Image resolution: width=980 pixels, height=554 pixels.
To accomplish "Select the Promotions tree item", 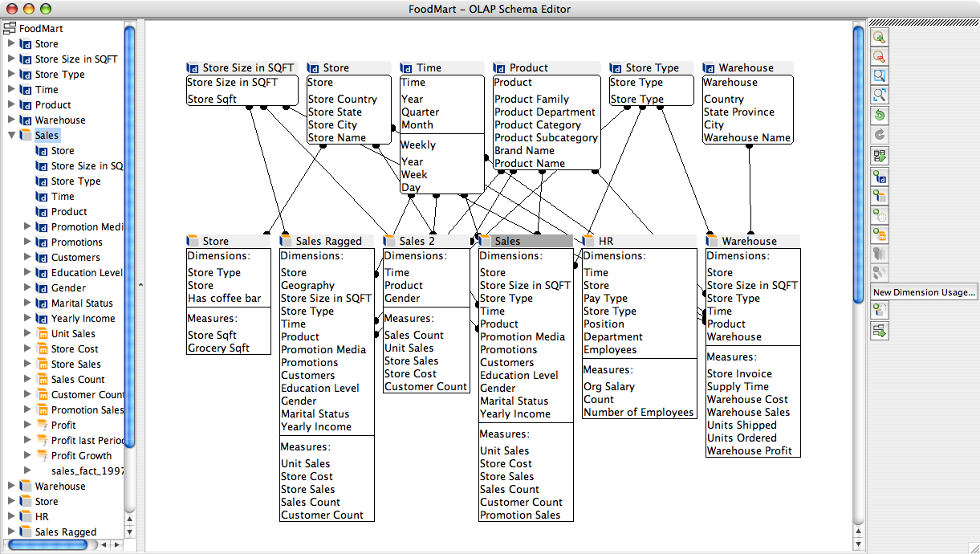I will (x=77, y=242).
